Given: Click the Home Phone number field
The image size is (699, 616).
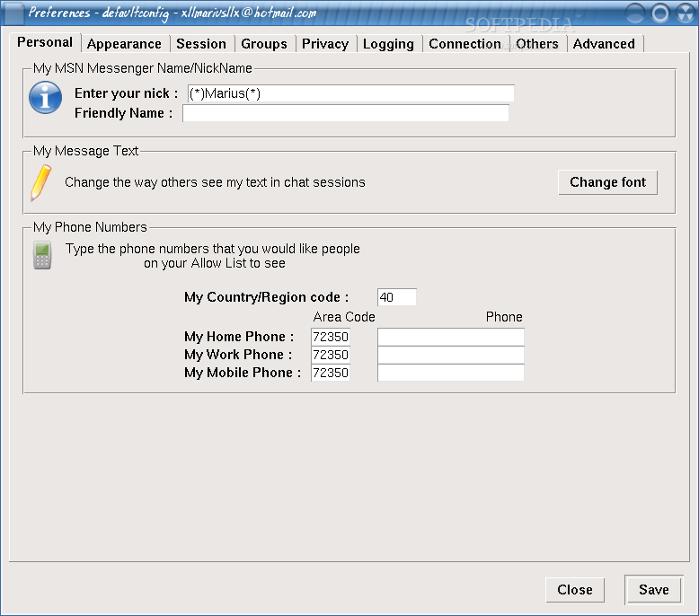Looking at the screenshot, I should tap(451, 337).
